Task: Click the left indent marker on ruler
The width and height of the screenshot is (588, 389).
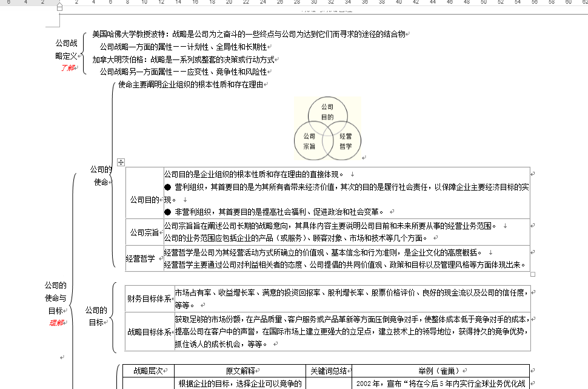Action: [x=59, y=7]
